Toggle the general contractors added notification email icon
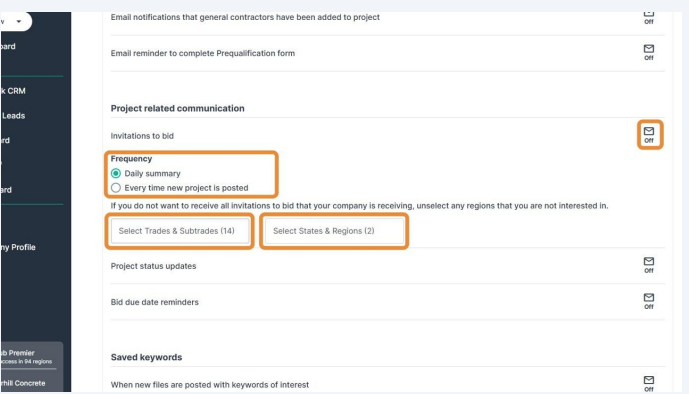The height and width of the screenshot is (394, 689). pyautogui.click(x=649, y=18)
